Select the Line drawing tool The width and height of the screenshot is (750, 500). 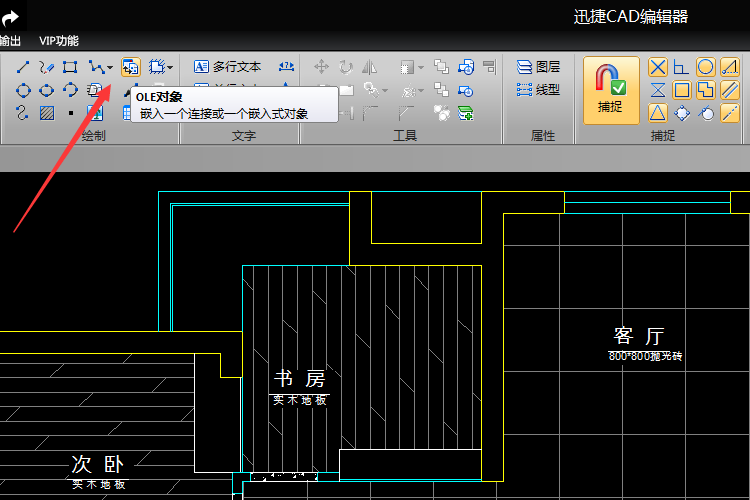(22, 67)
